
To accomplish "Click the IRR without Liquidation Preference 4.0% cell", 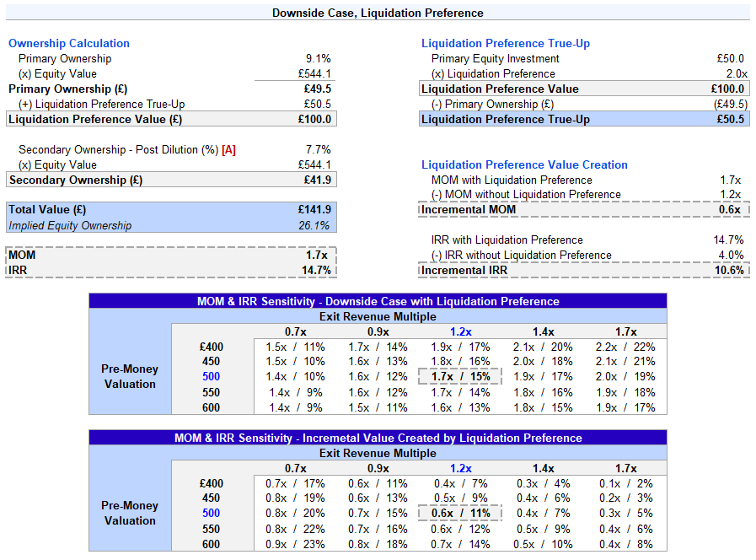I will click(729, 256).
